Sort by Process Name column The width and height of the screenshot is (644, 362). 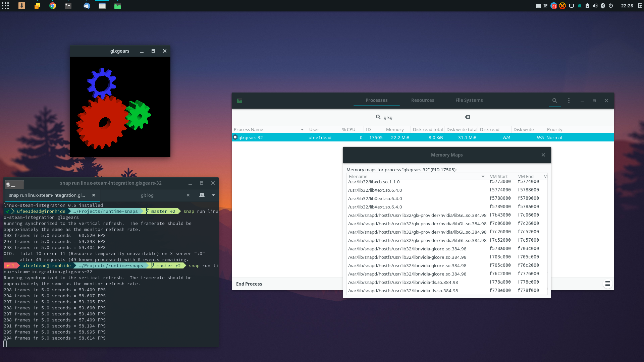click(x=269, y=129)
